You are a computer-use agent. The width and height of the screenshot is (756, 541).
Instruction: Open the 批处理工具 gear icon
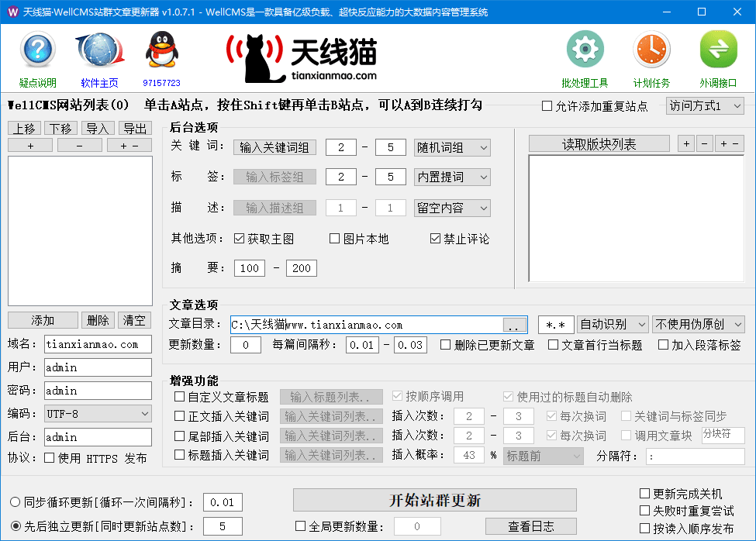point(585,49)
